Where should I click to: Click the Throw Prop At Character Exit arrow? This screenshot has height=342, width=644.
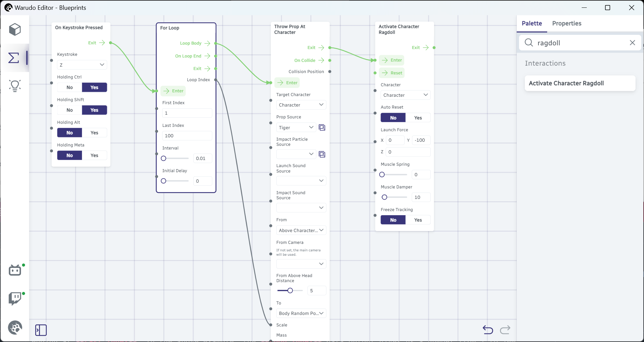(321, 48)
